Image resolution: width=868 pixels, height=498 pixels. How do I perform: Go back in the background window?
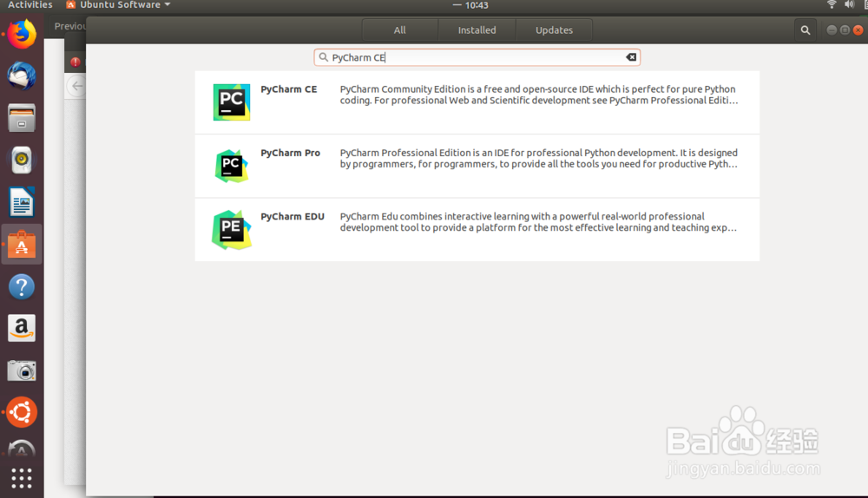point(77,86)
